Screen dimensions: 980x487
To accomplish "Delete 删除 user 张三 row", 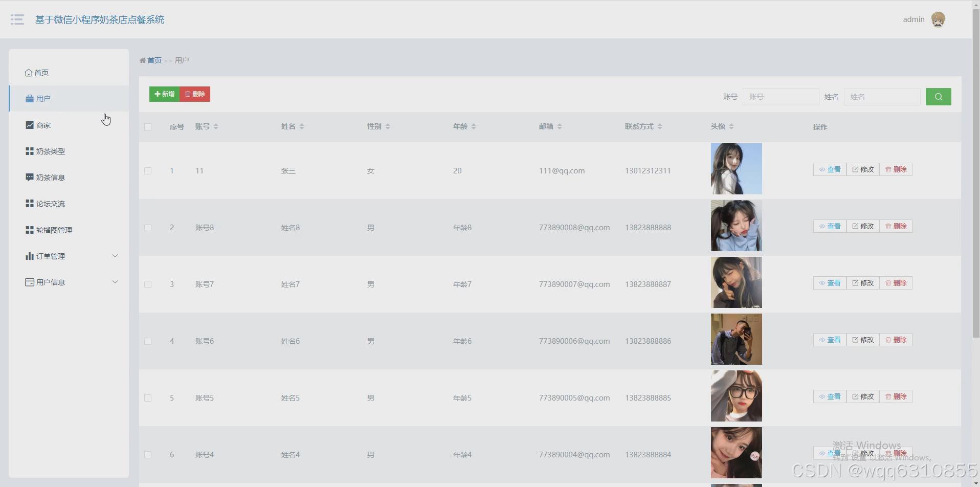I will 896,169.
